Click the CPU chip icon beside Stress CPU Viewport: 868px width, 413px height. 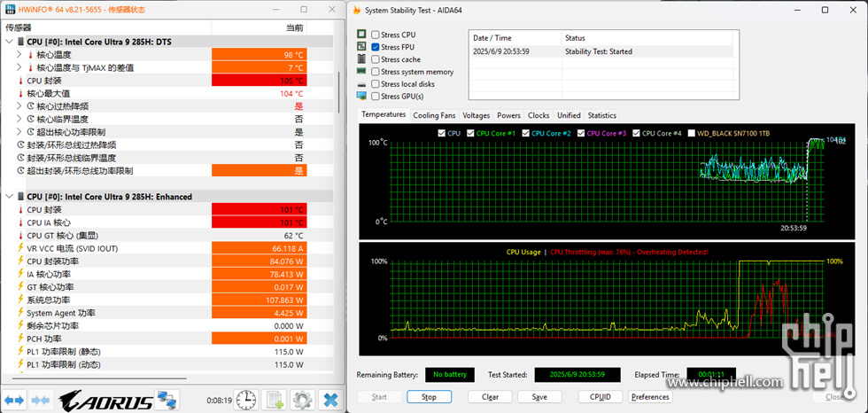click(361, 35)
